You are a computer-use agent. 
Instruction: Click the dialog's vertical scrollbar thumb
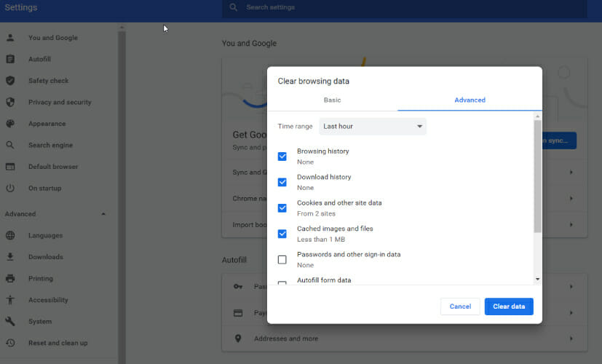click(x=537, y=176)
